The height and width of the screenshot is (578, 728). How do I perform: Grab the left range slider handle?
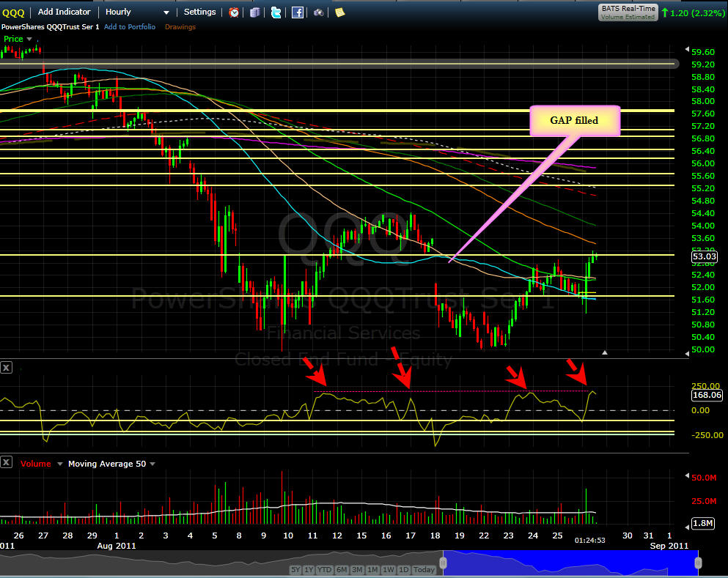444,563
